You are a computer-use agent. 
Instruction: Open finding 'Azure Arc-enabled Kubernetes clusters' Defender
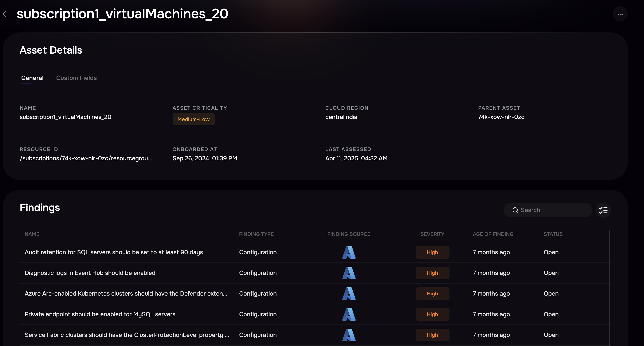(126, 293)
